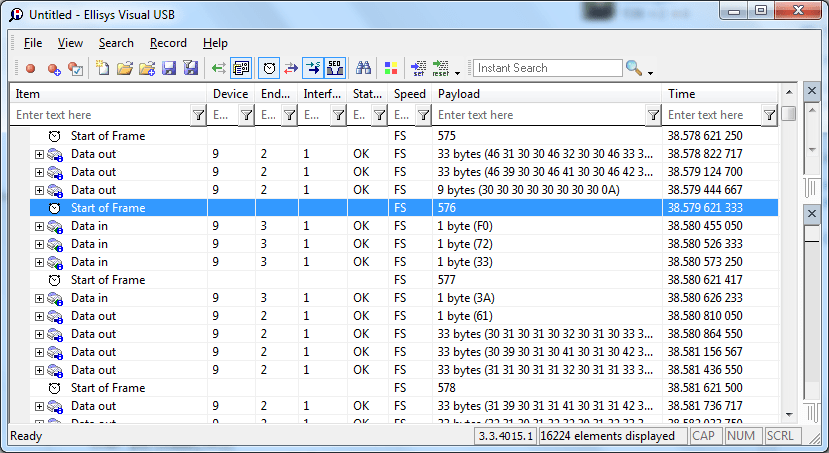The height and width of the screenshot is (453, 829).
Task: Open the Search menu
Action: click(x=116, y=43)
